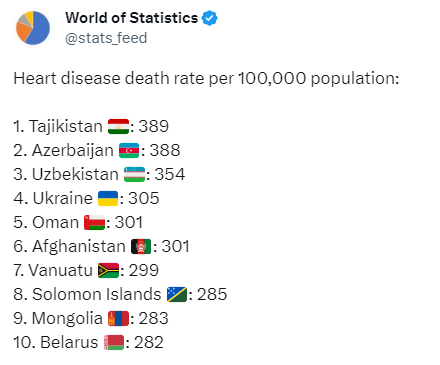Click the Tajikistan flag emoji

pos(118,127)
